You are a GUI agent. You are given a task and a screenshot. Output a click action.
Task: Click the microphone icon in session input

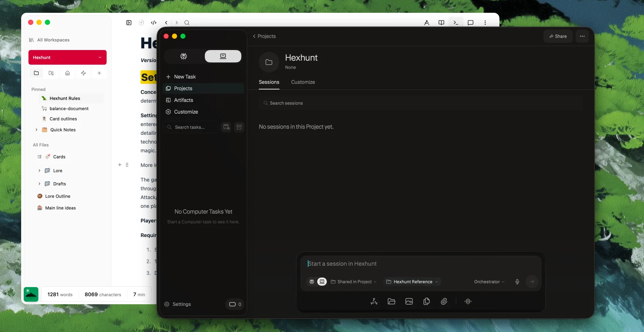(517, 282)
